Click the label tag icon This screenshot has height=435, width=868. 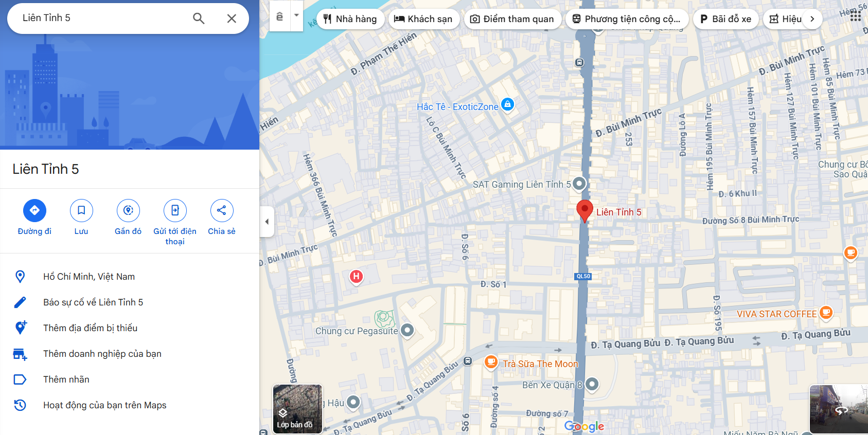click(20, 379)
